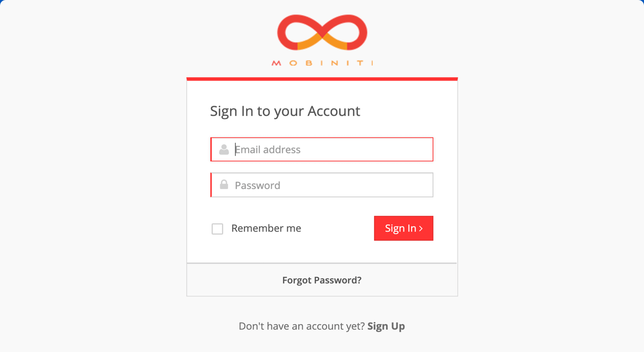Open the Forgot Password? link
644x352 pixels.
[x=322, y=280]
